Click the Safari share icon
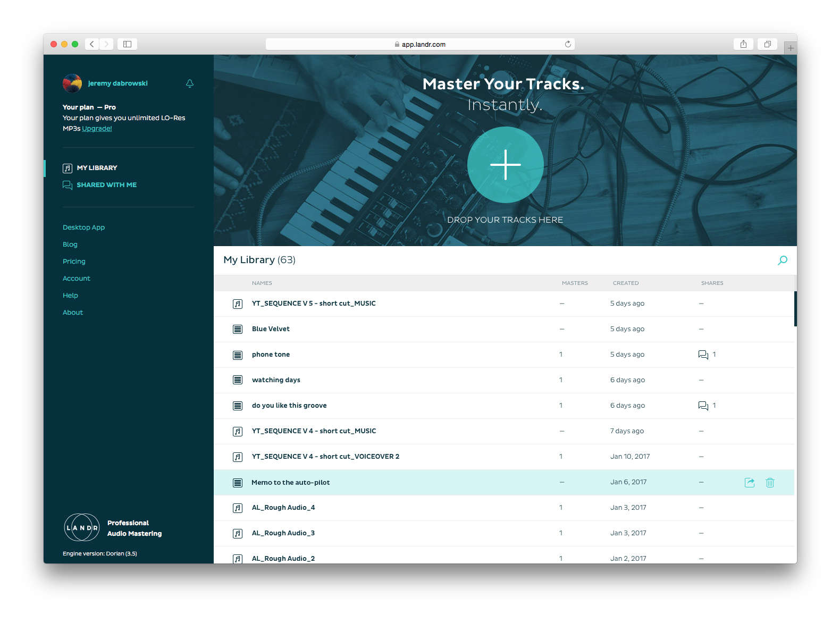 click(743, 44)
